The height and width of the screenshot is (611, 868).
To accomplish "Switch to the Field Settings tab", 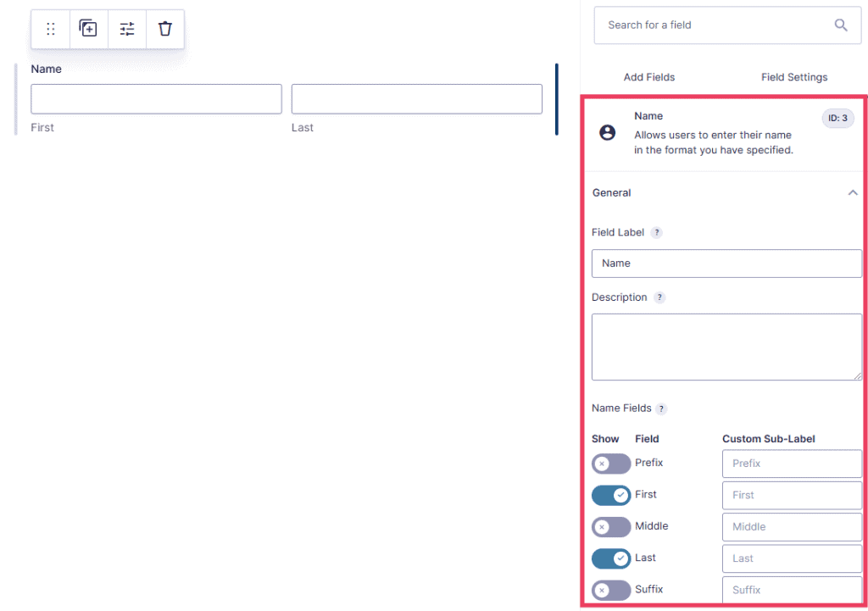I will [793, 77].
